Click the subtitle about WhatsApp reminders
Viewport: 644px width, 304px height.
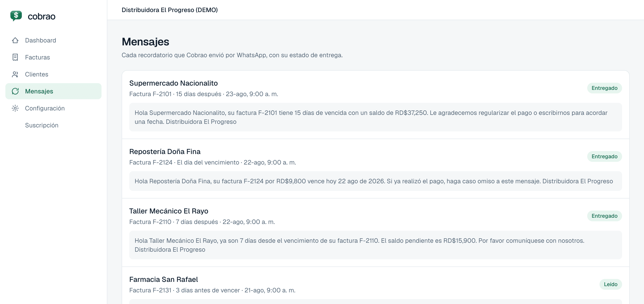[232, 55]
